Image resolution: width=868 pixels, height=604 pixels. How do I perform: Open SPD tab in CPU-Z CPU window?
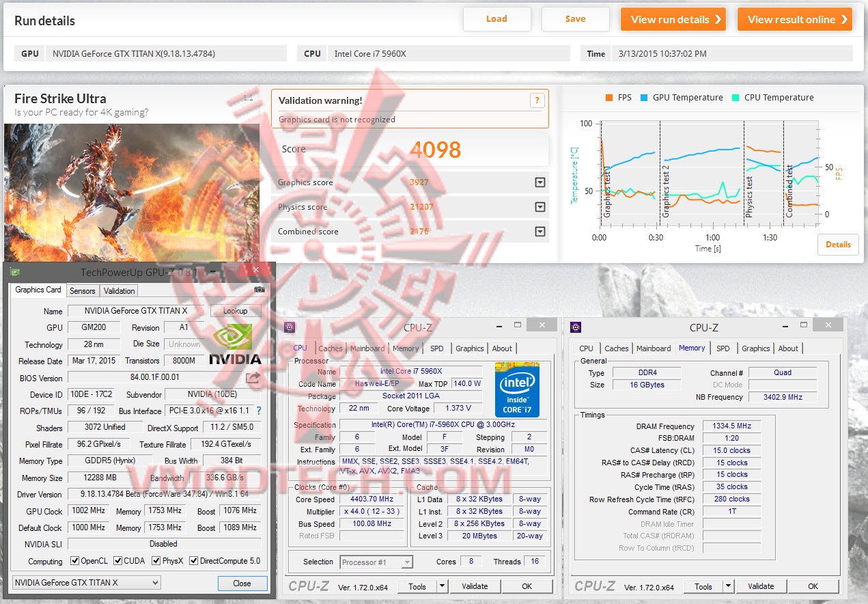(x=437, y=348)
